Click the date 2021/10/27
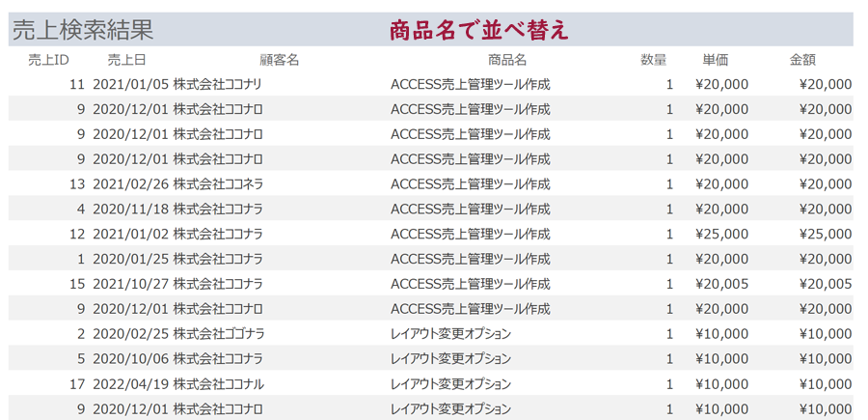Viewport: 868px width, 420px height. 130,284
